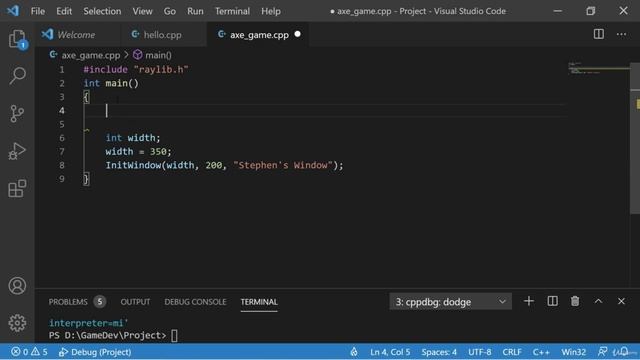Click the editor vertical scrollbar
Screen dimensions: 640x360
[635, 139]
